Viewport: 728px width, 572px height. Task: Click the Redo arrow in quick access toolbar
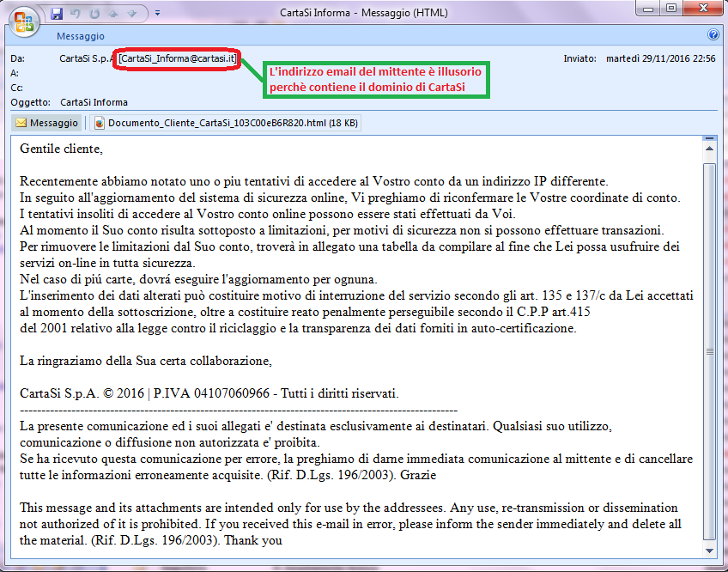coord(94,14)
